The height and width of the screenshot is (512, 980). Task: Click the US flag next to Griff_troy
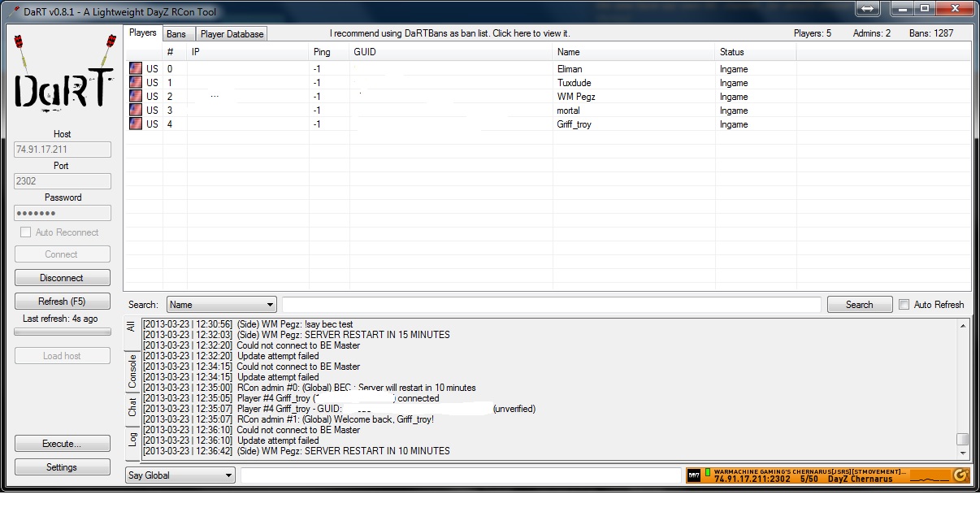pos(136,124)
